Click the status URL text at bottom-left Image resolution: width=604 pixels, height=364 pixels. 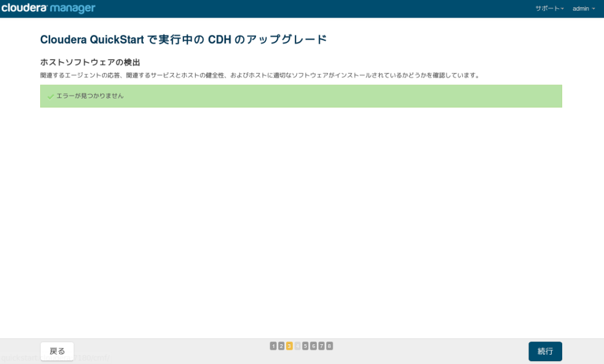[x=55, y=358]
